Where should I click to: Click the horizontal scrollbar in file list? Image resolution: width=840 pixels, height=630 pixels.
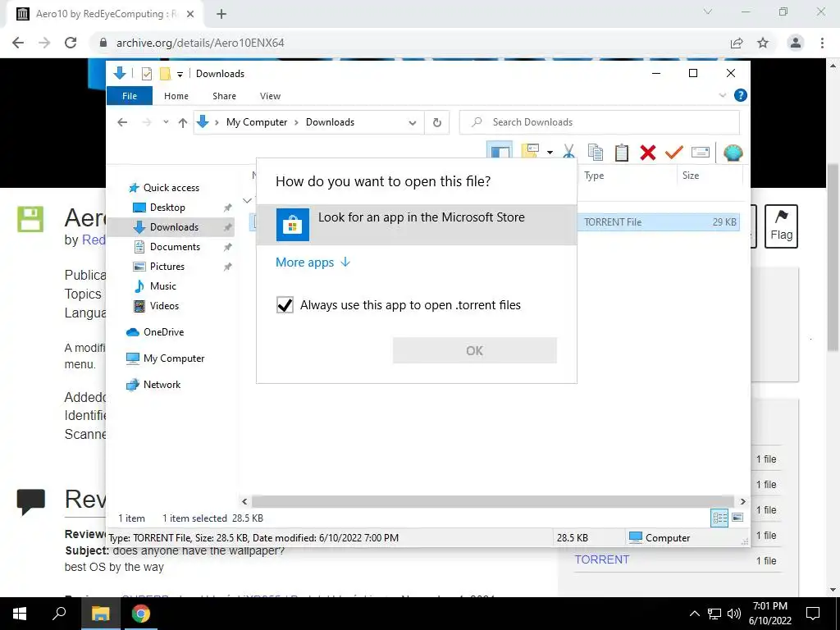(493, 501)
